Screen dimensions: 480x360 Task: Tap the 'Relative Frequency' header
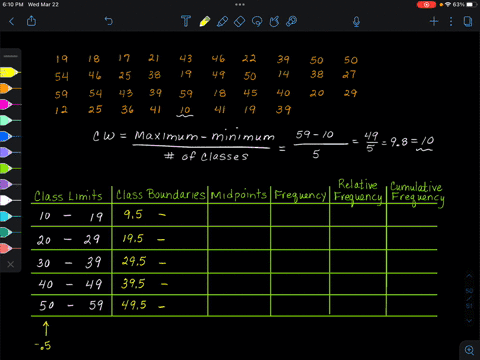pyautogui.click(x=358, y=192)
